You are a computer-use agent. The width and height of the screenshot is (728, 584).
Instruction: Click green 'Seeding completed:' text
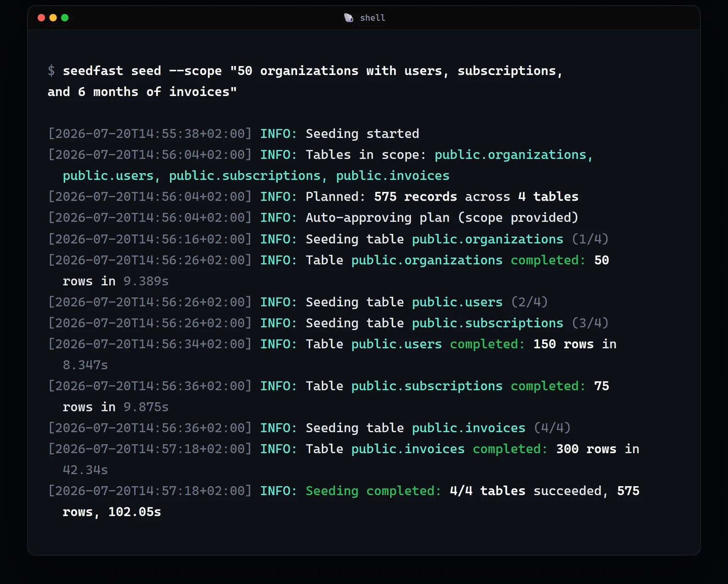click(373, 491)
